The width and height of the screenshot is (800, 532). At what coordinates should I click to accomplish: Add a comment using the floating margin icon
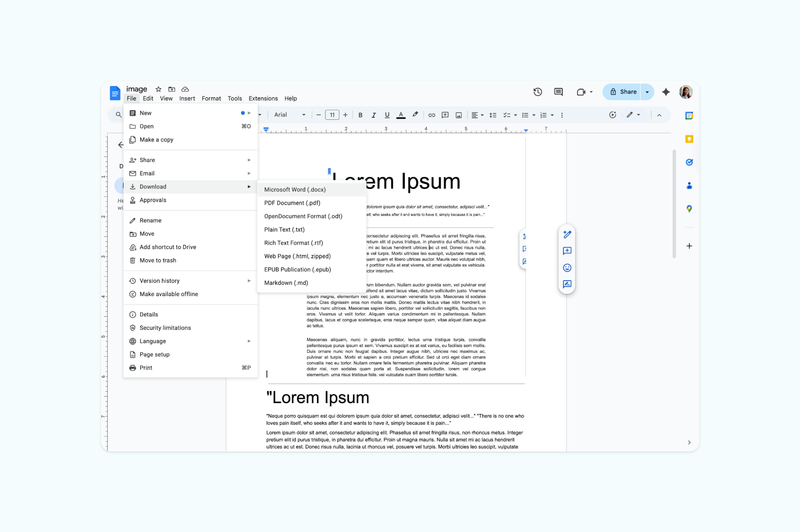point(566,251)
